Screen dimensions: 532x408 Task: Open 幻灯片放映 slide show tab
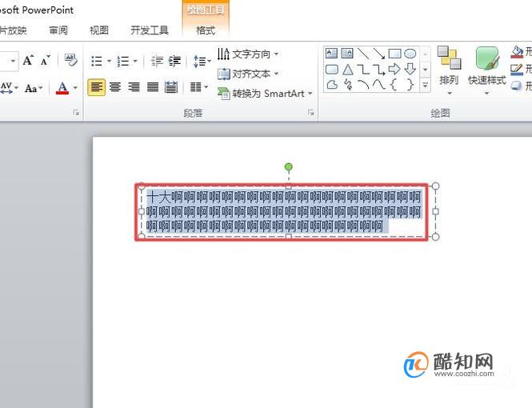(13, 30)
